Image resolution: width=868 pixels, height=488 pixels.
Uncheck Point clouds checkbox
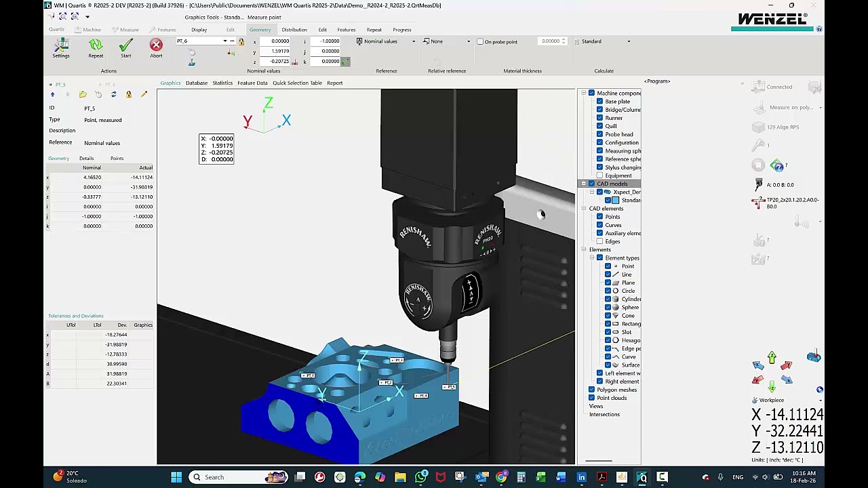point(591,398)
